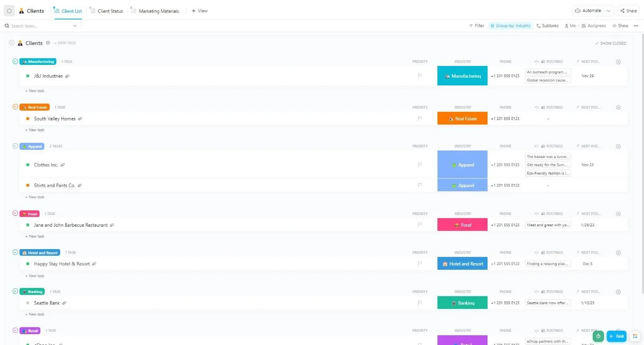Open the three-dot more options menu
This screenshot has height=345, width=644.
[636, 26]
